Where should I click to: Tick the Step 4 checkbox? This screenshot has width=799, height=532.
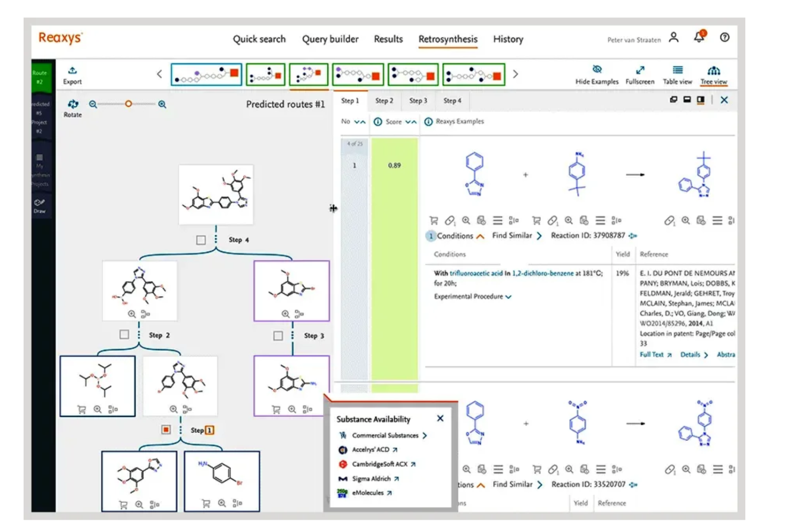point(201,240)
